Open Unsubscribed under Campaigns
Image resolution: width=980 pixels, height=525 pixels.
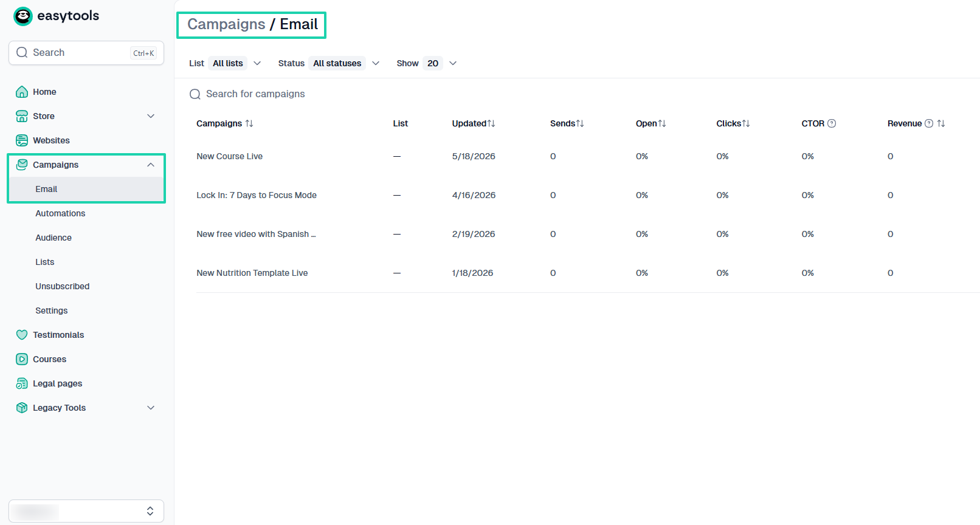pyautogui.click(x=63, y=286)
